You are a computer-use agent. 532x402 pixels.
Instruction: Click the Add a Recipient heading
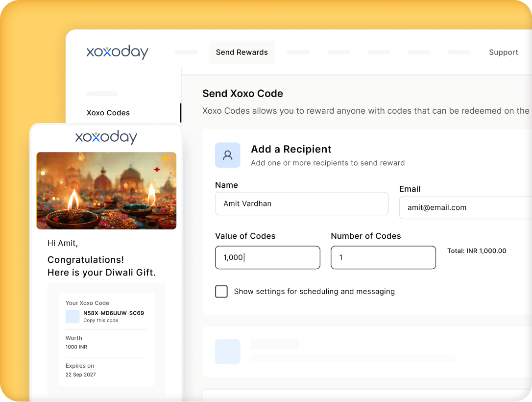291,149
